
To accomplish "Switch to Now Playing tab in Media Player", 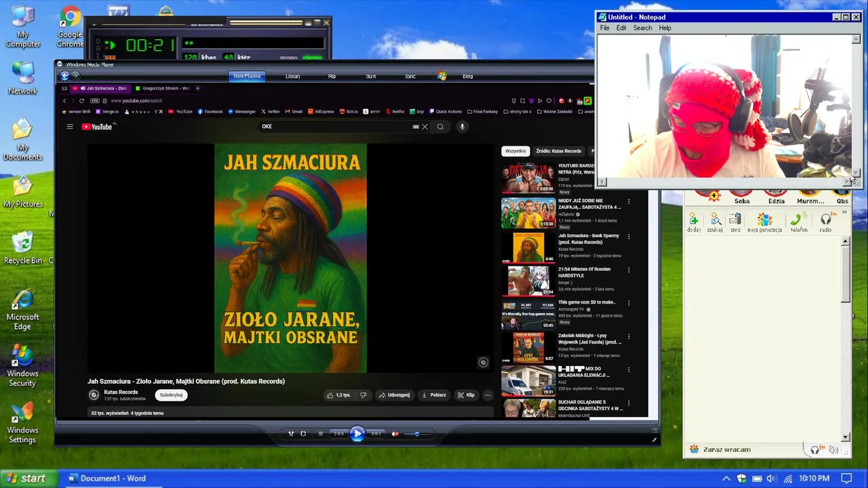I will pos(247,76).
